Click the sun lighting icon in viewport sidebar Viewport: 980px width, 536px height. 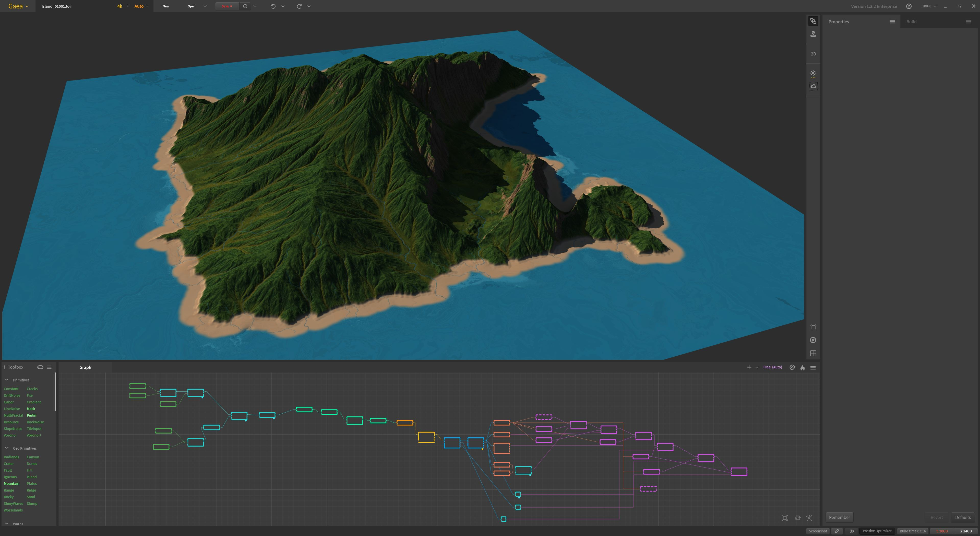click(x=813, y=73)
